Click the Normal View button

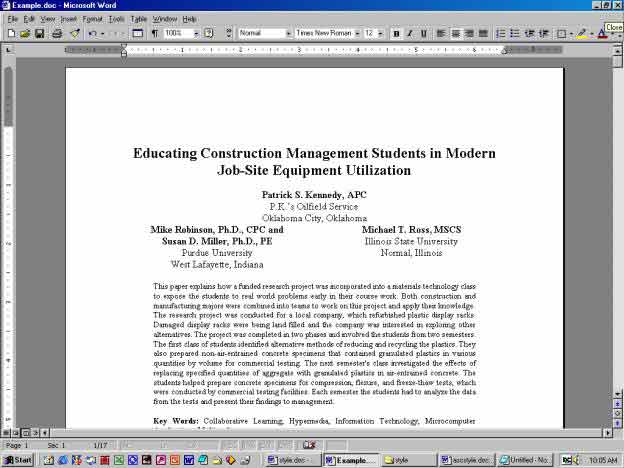[x=6, y=433]
